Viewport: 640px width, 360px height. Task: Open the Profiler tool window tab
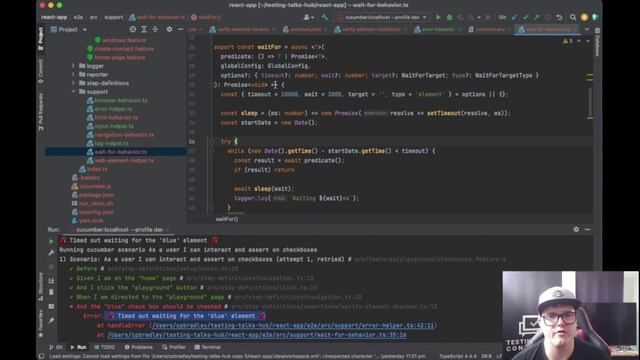(173, 347)
